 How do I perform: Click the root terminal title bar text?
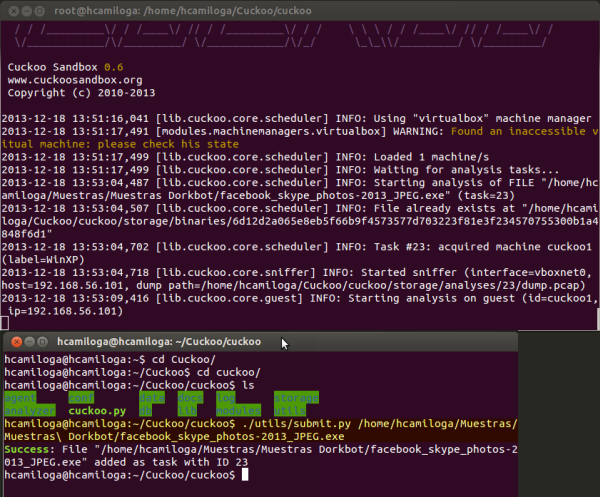[183, 11]
